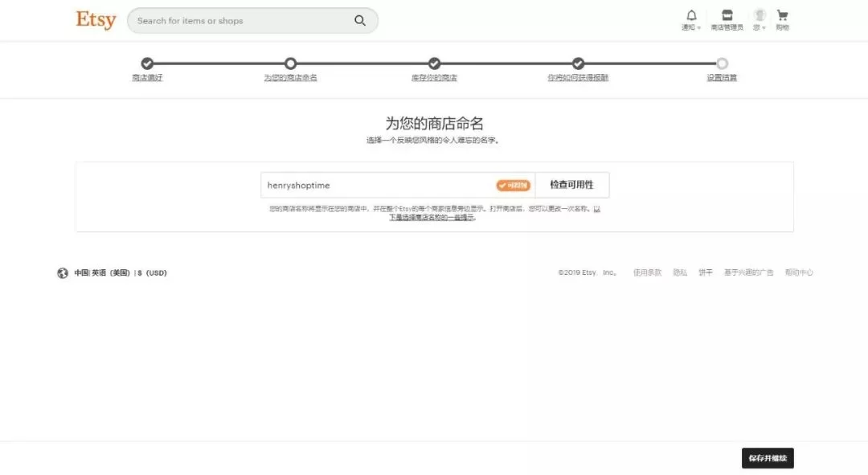Image resolution: width=868 pixels, height=475 pixels.
Task: Click the Etsy logo
Action: (96, 20)
